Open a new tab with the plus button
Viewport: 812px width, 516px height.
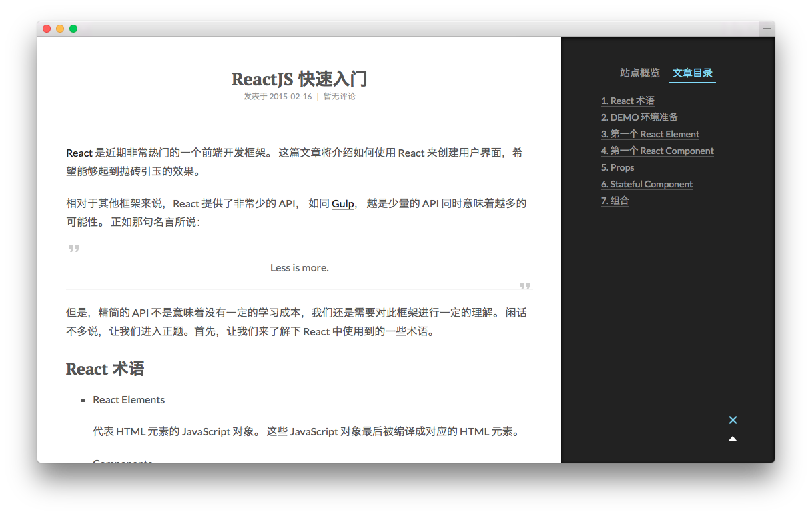[x=767, y=29]
